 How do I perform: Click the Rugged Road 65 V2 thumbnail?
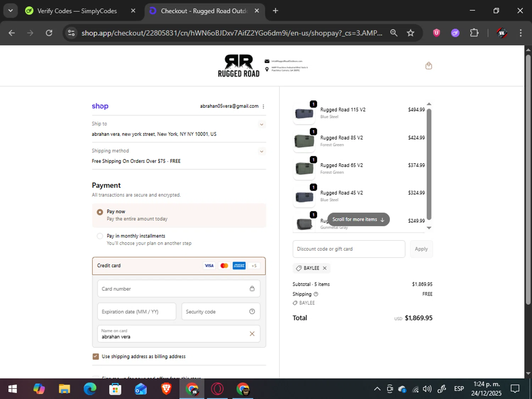(304, 169)
